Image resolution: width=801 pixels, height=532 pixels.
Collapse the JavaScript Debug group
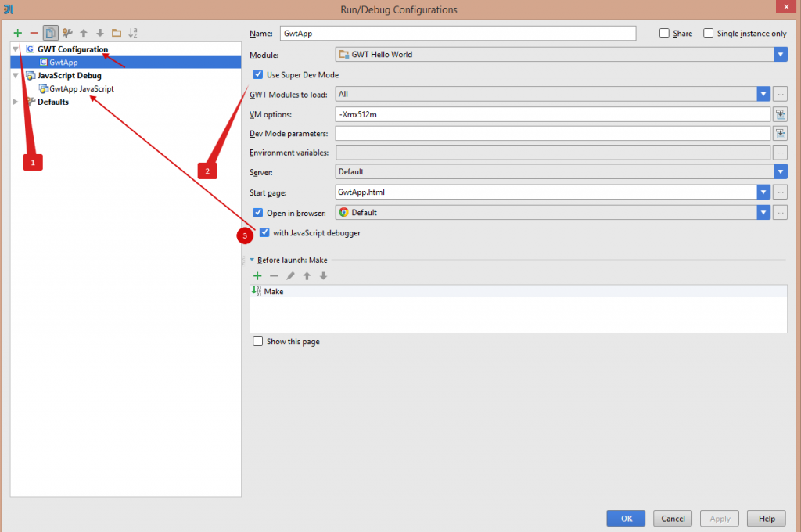pyautogui.click(x=17, y=75)
